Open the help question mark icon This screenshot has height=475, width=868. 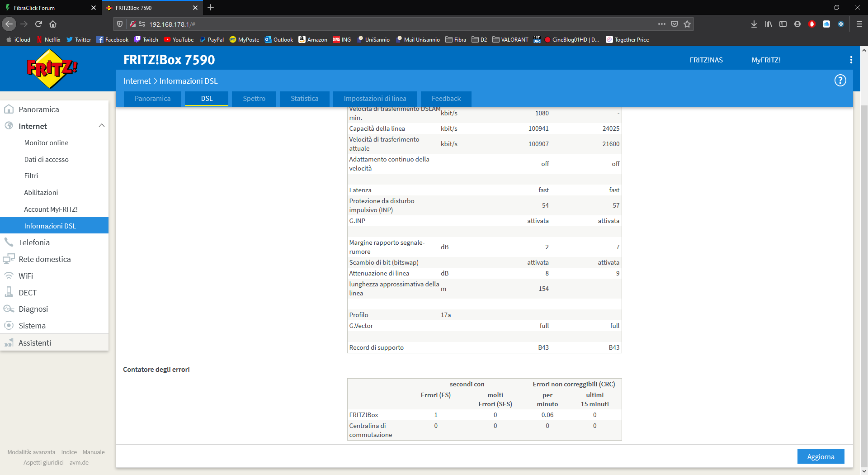(840, 81)
